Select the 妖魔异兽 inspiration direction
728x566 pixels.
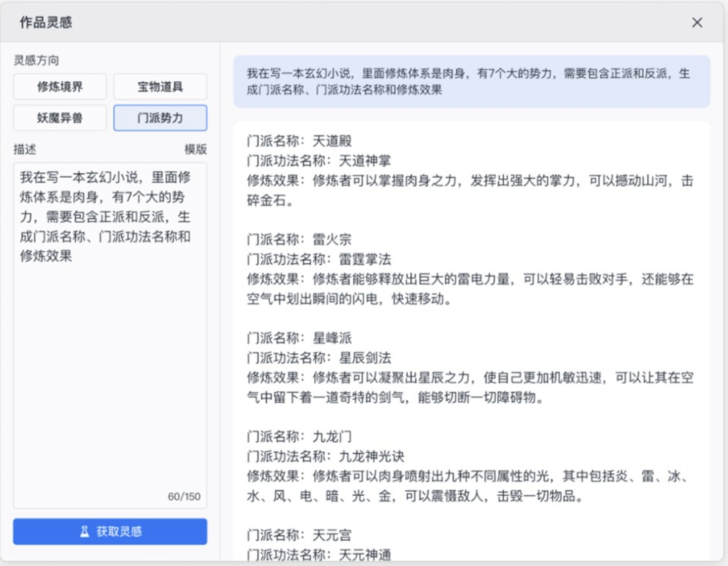point(60,118)
